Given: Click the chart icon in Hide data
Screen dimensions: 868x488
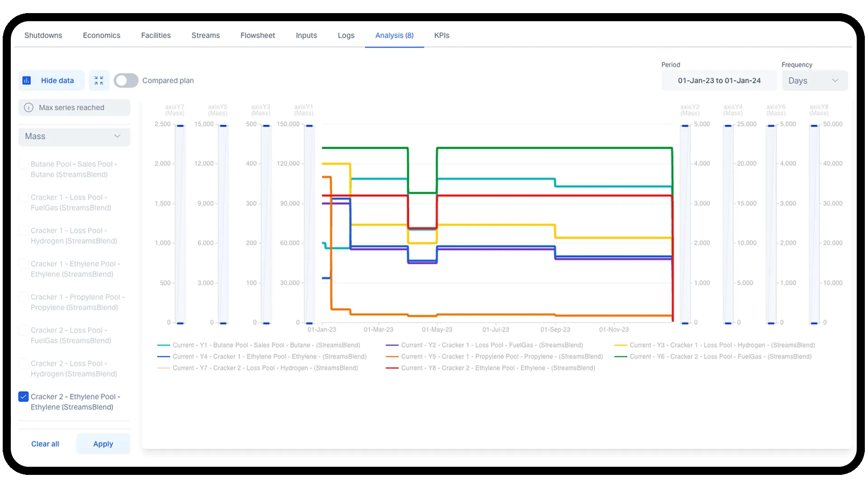Looking at the screenshot, I should tap(27, 80).
